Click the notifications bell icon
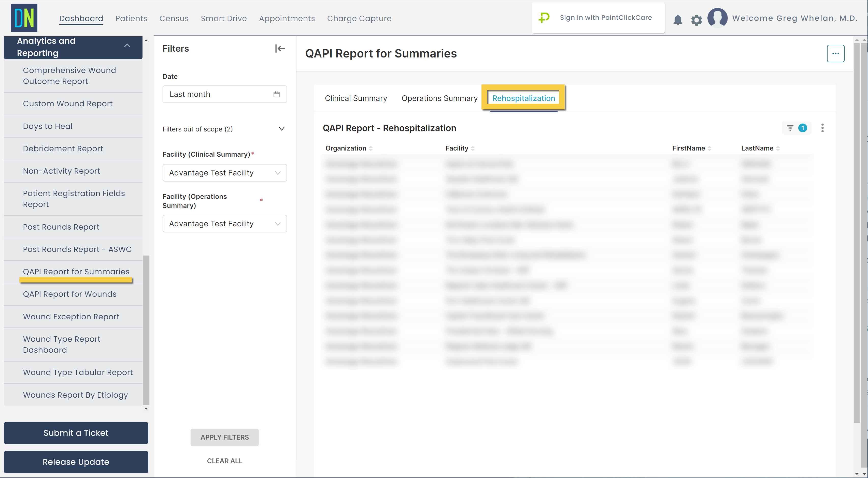Screen dimensions: 868x478 pyautogui.click(x=678, y=20)
